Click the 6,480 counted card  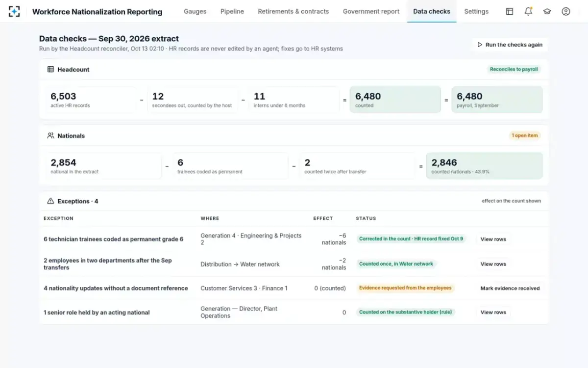395,100
